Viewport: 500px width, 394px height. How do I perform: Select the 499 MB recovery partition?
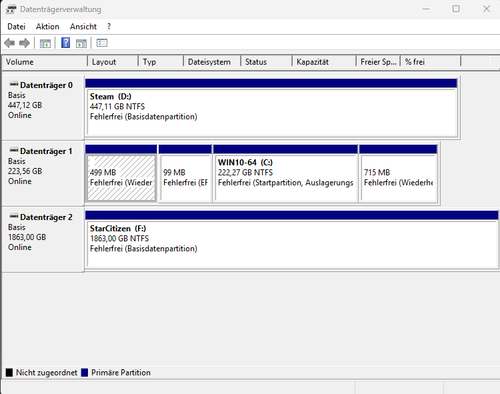(121, 174)
